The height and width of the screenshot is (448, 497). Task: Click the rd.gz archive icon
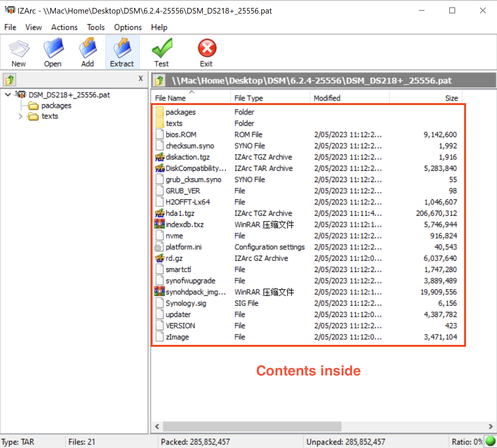coord(160,258)
